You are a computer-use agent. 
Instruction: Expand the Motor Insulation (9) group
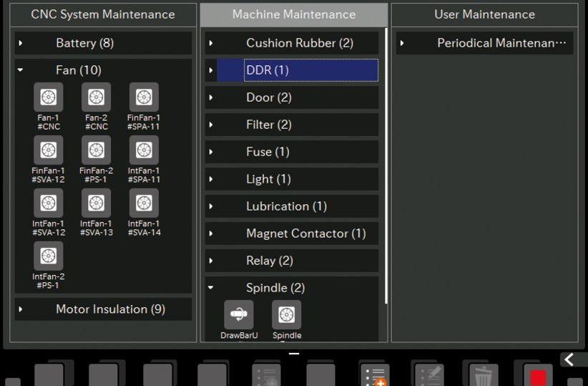(x=103, y=309)
